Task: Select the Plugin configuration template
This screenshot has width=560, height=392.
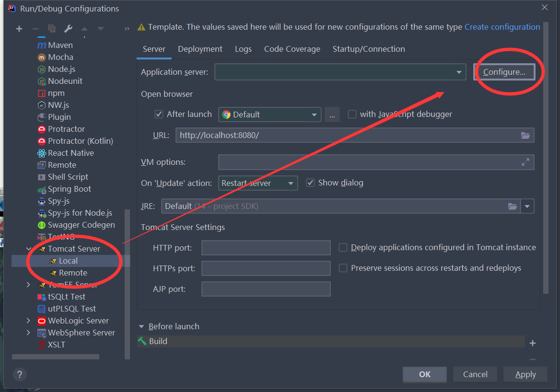Action: tap(59, 117)
